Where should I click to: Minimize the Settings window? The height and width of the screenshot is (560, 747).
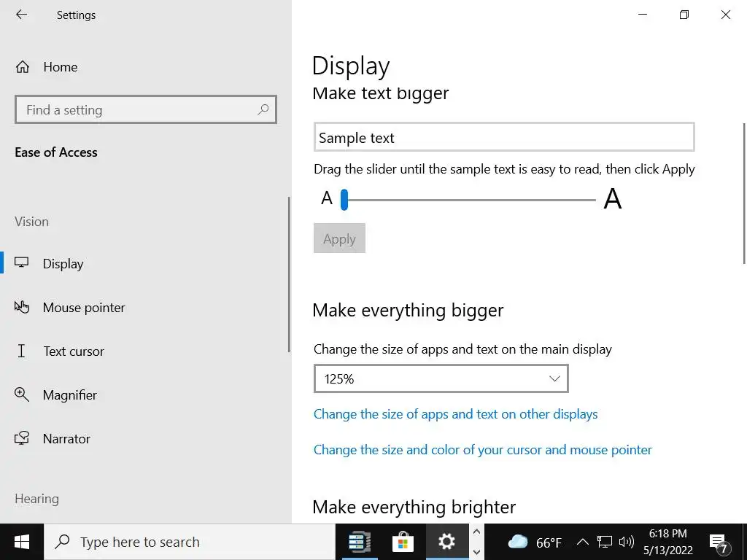tap(643, 15)
